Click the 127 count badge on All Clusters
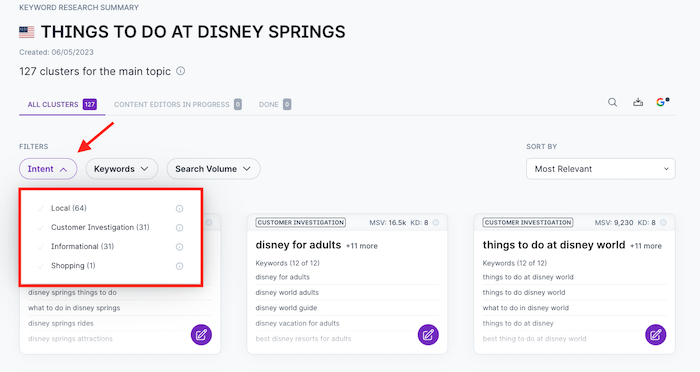Viewport: 700px width, 372px height. (89, 104)
